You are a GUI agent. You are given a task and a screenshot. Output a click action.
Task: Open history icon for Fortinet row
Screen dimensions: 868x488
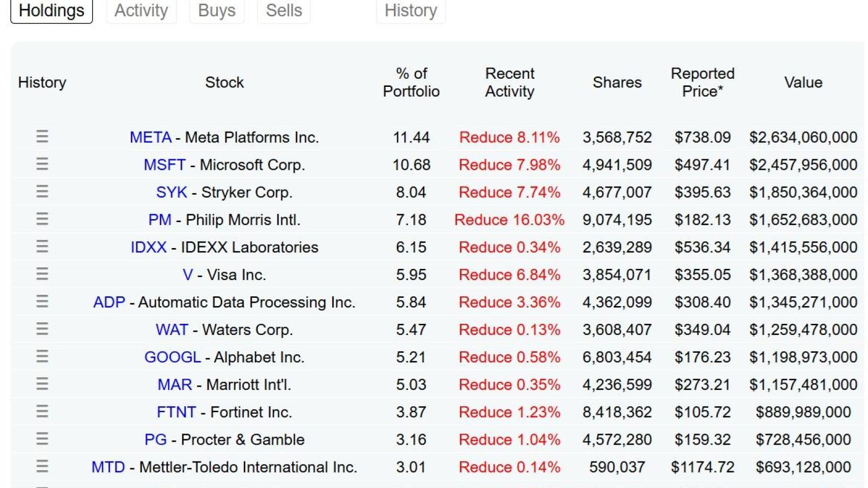[42, 411]
